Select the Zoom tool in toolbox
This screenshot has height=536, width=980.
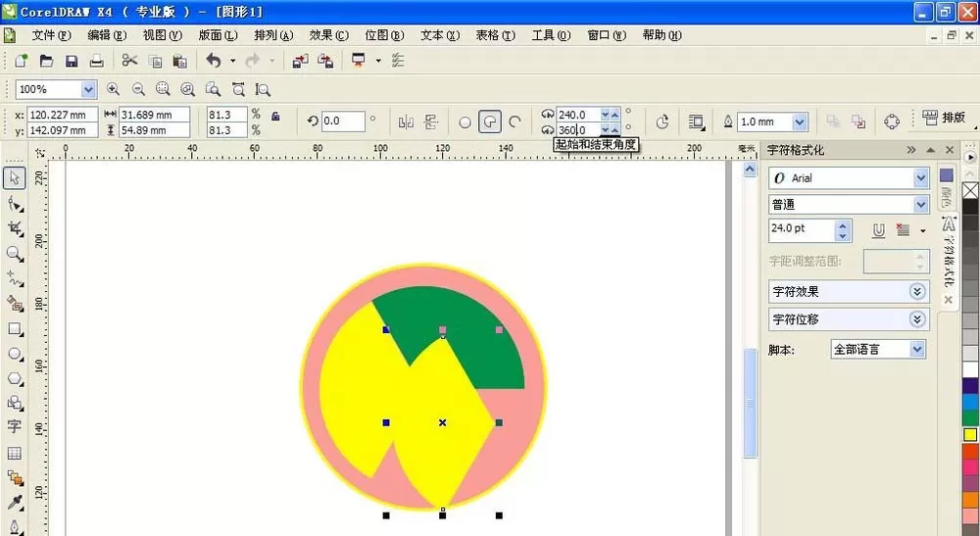pos(15,253)
